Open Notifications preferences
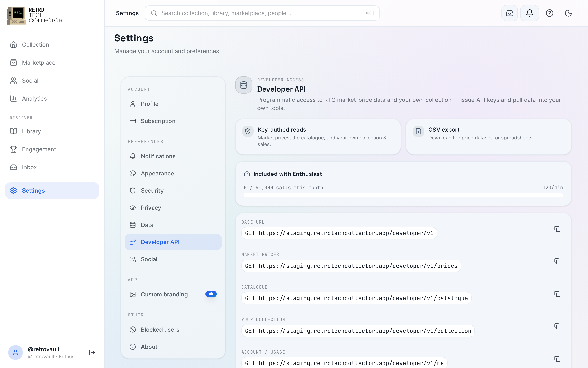 click(173, 156)
